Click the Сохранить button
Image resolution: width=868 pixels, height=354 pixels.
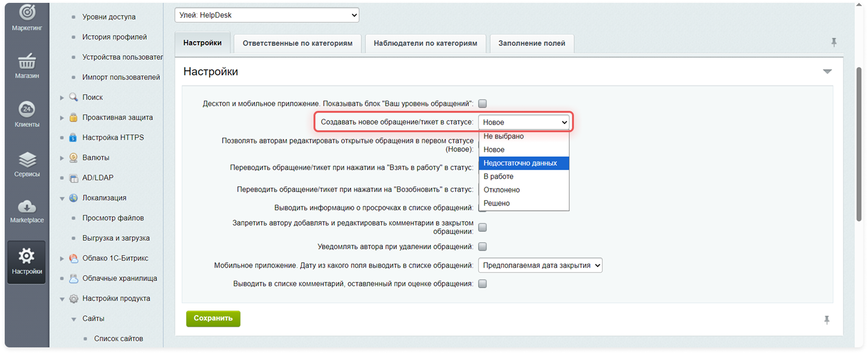point(213,318)
